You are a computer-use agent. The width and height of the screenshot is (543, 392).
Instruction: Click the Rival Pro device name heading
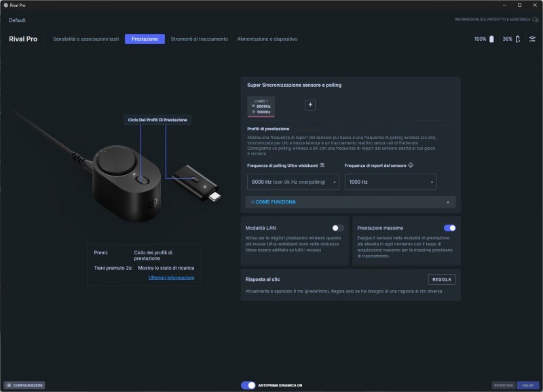point(23,39)
